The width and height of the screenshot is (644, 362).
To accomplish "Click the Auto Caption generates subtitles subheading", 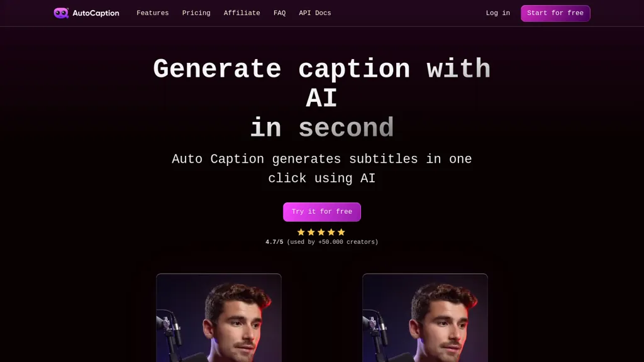I will pyautogui.click(x=322, y=168).
